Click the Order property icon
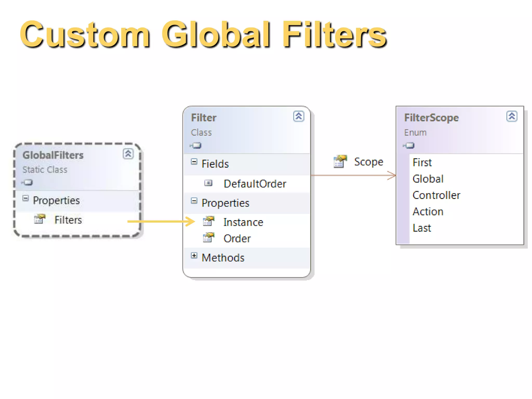The height and width of the screenshot is (399, 532). click(x=209, y=238)
